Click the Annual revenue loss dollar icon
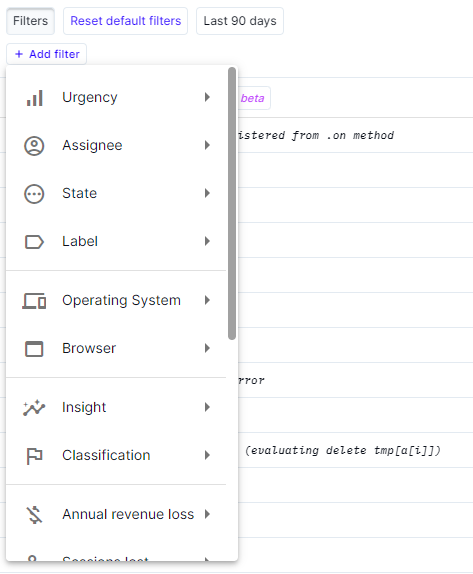 [x=34, y=515]
